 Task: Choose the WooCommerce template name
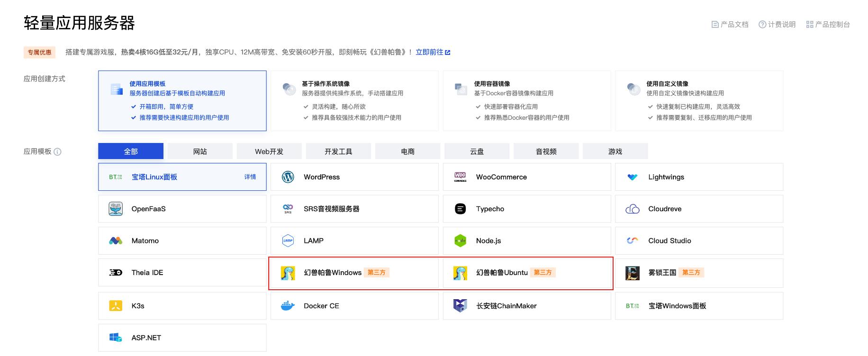click(501, 177)
